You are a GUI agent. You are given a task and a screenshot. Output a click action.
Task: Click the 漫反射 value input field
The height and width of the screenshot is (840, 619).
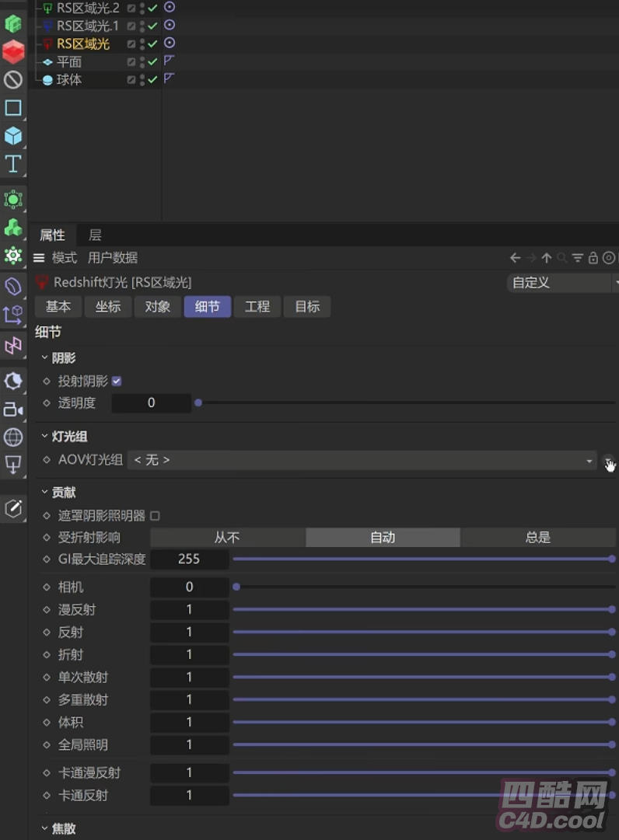pos(189,610)
